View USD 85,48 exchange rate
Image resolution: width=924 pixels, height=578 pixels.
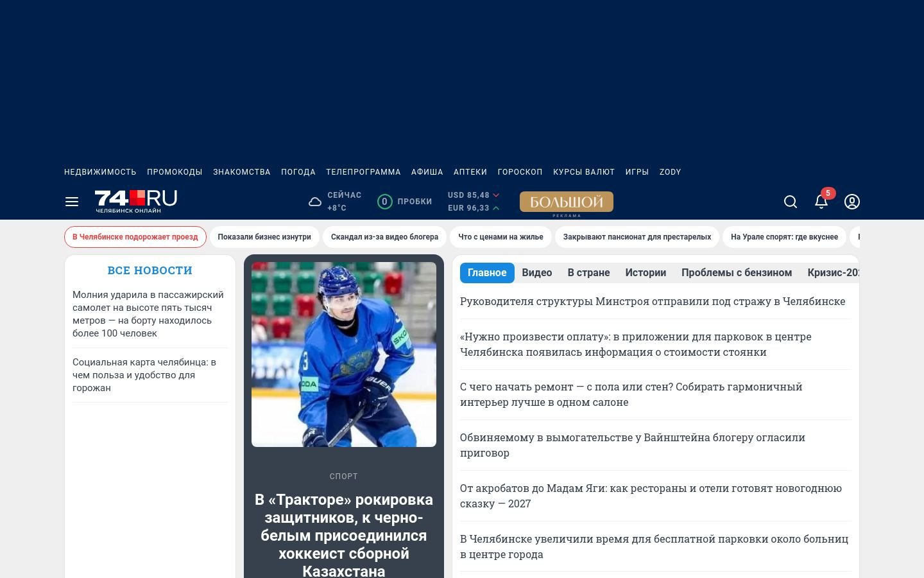tap(474, 195)
